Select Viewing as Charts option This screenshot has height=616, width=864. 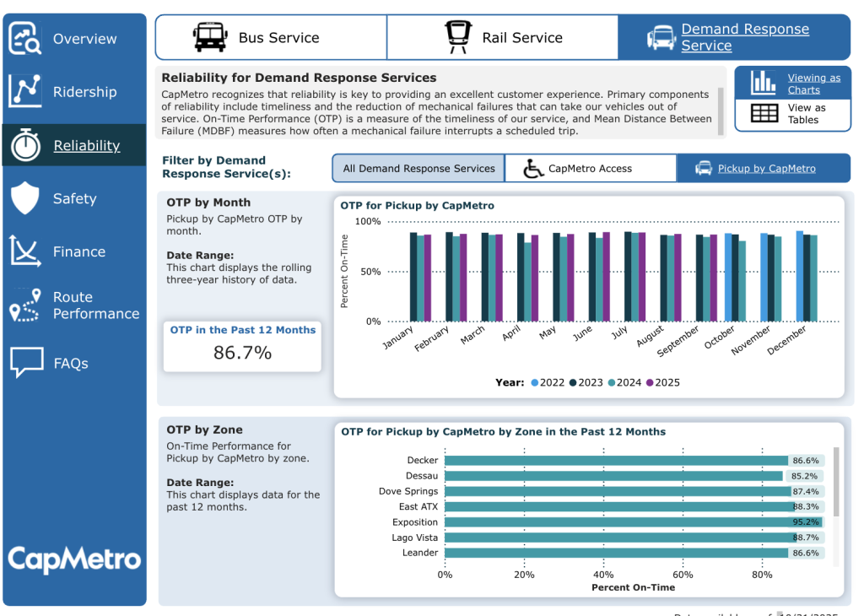pos(792,84)
